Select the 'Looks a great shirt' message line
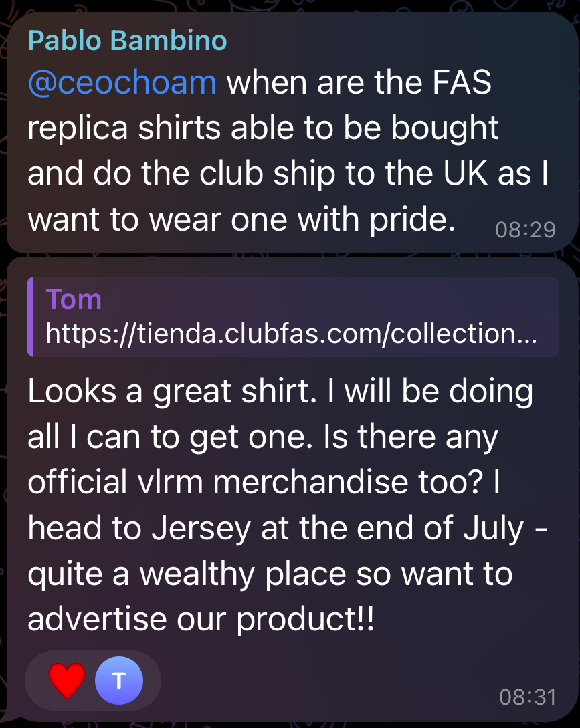580x728 pixels. (280, 391)
